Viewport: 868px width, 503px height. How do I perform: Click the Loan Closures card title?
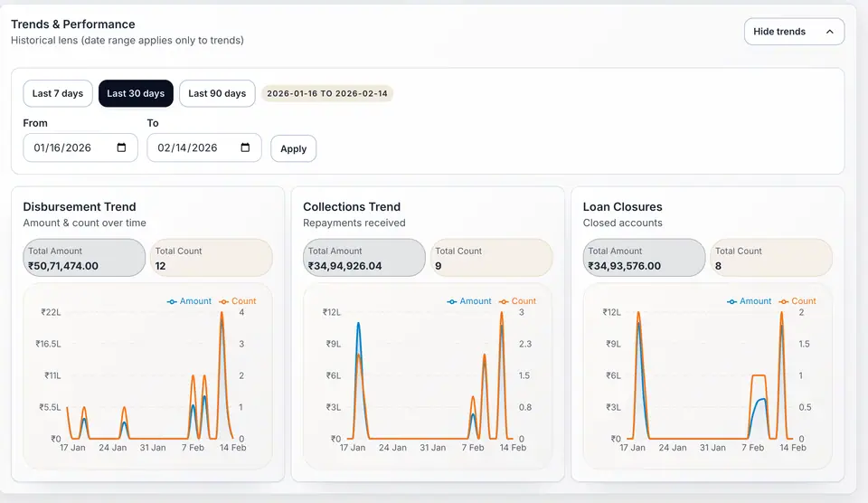pos(623,206)
